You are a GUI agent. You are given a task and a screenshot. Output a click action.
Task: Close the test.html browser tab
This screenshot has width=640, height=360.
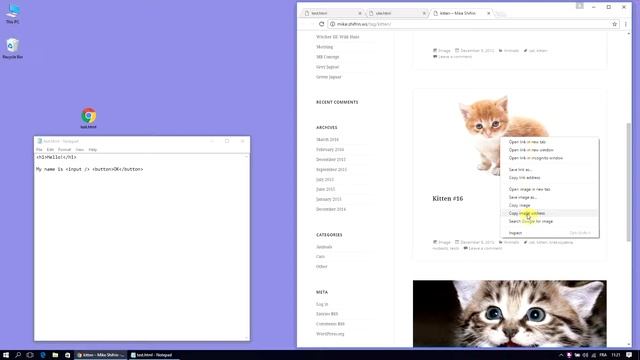(360, 13)
